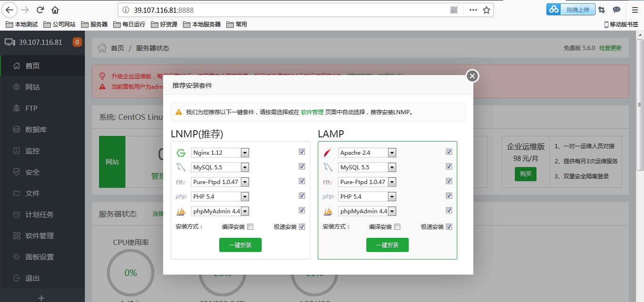Click the browser back arrow

(x=10, y=10)
